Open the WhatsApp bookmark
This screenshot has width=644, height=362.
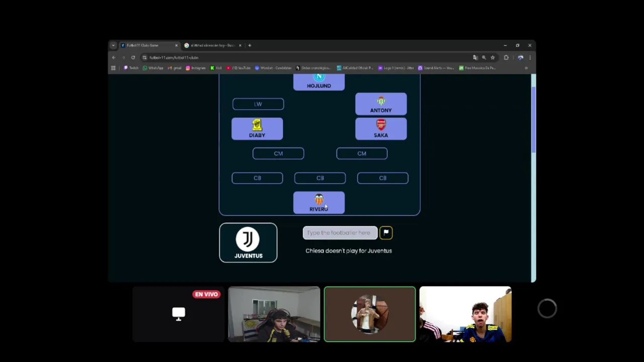(x=153, y=68)
